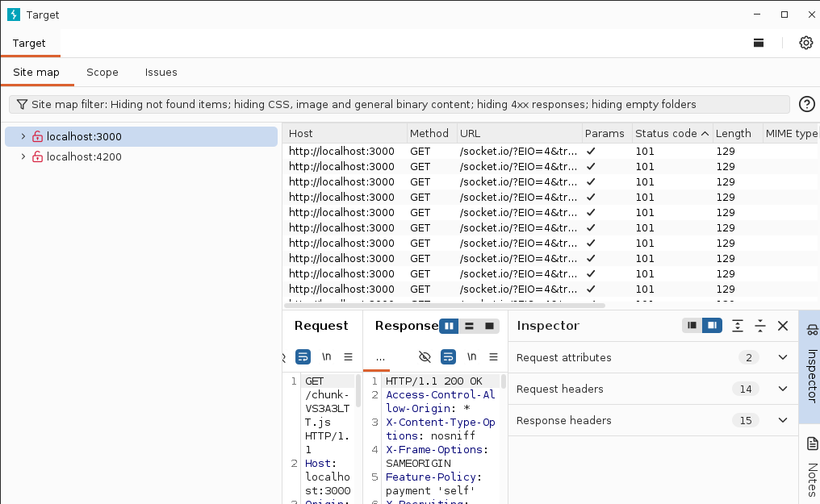This screenshot has width=820, height=504.
Task: Open Response panel hamburger menu
Action: (493, 356)
